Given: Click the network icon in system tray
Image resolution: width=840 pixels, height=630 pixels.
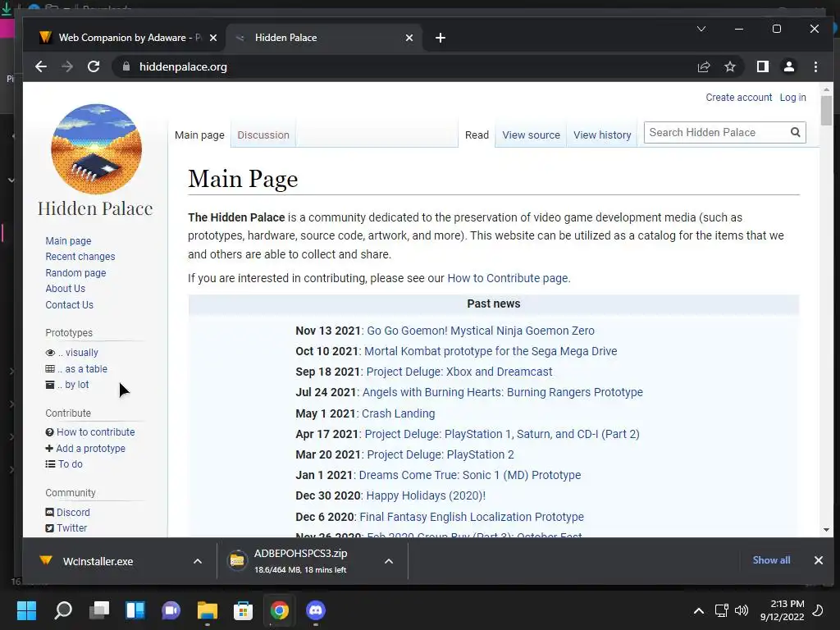Looking at the screenshot, I should click(721, 610).
